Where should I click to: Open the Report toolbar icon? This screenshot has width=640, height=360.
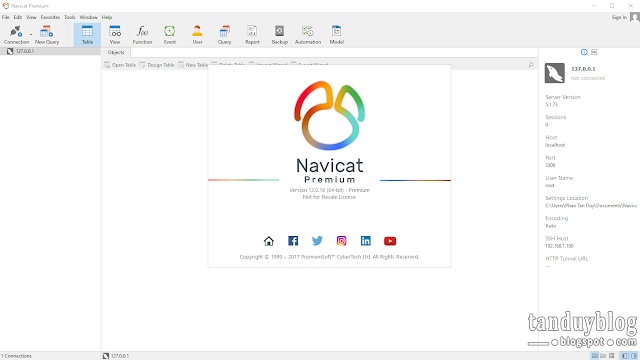coord(252,35)
